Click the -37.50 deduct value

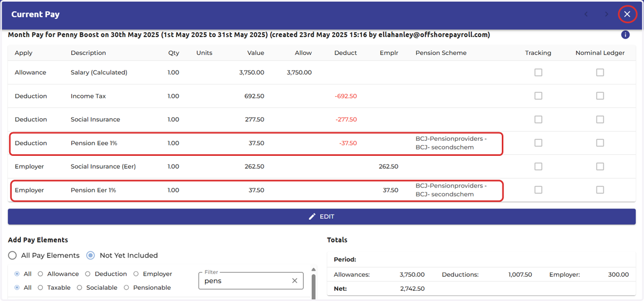[x=348, y=143]
